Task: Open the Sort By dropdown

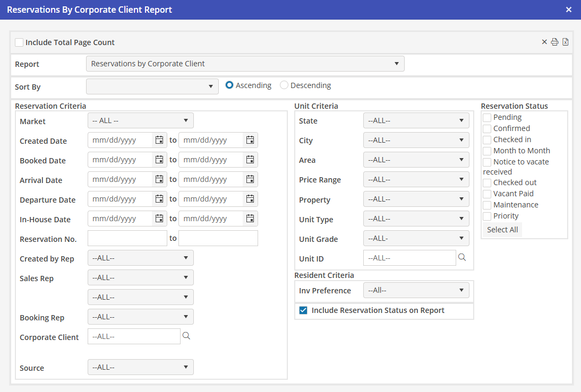Action: (x=152, y=86)
